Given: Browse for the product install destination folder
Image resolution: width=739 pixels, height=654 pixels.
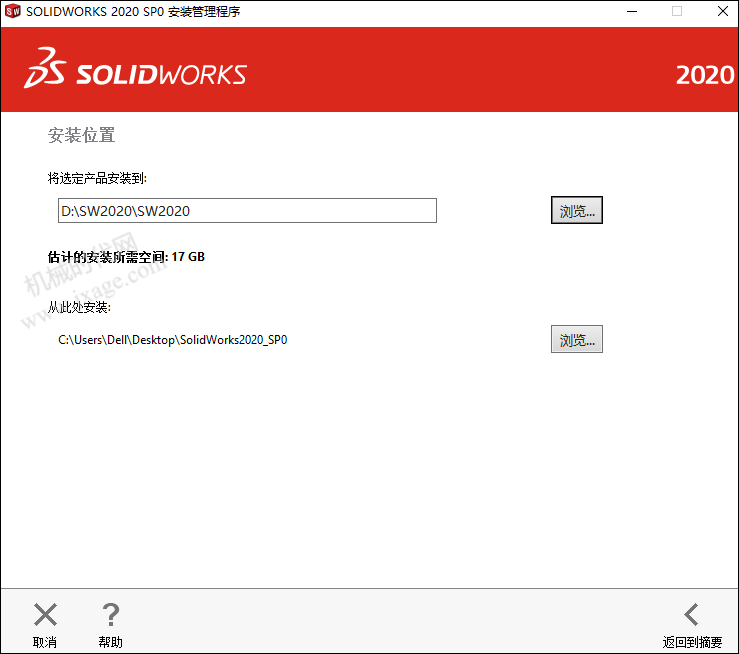Looking at the screenshot, I should click(x=576, y=210).
